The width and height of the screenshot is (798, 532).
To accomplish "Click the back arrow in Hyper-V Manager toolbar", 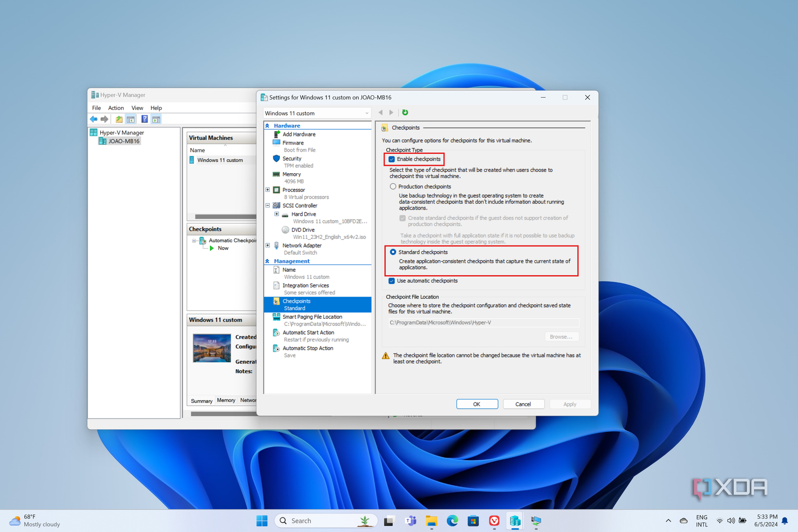I will point(94,119).
